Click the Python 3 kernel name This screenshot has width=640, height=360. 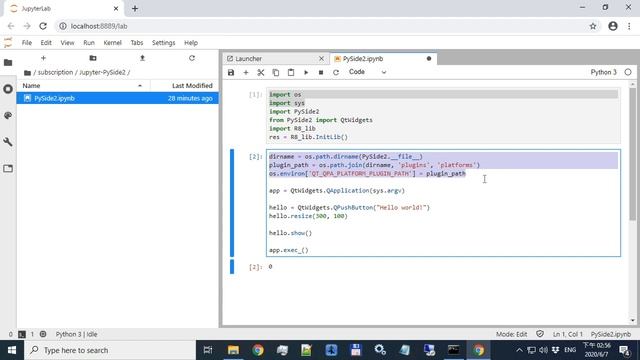(603, 72)
